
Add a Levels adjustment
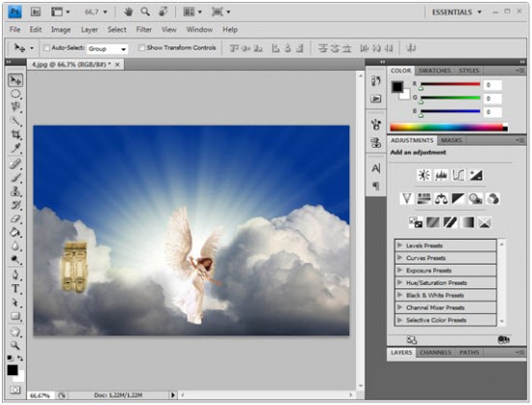point(441,175)
